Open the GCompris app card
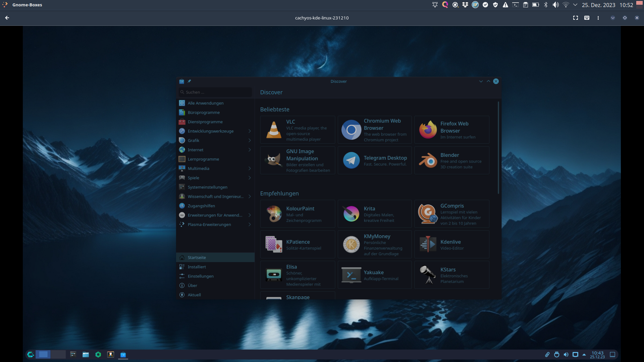 tap(451, 214)
